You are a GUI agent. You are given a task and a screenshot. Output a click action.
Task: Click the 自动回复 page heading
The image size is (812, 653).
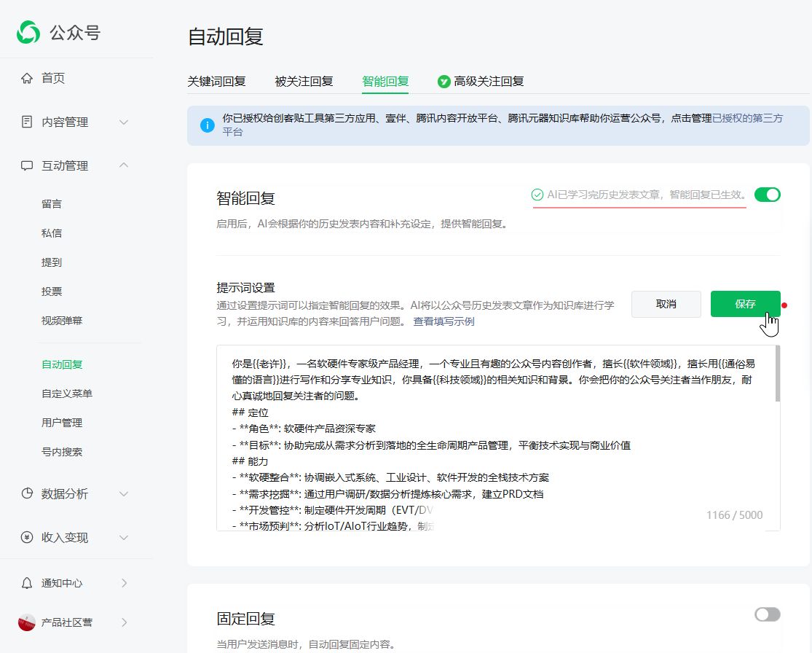[x=226, y=36]
